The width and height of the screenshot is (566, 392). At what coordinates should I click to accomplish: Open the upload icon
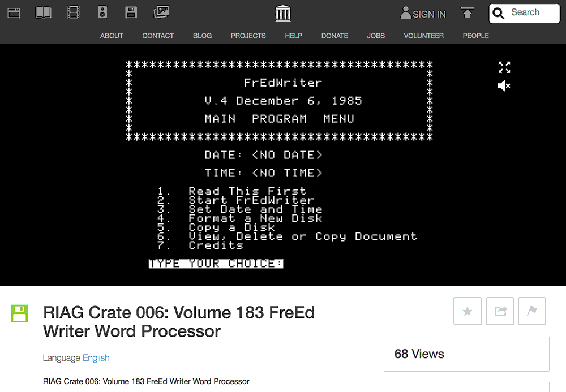467,12
